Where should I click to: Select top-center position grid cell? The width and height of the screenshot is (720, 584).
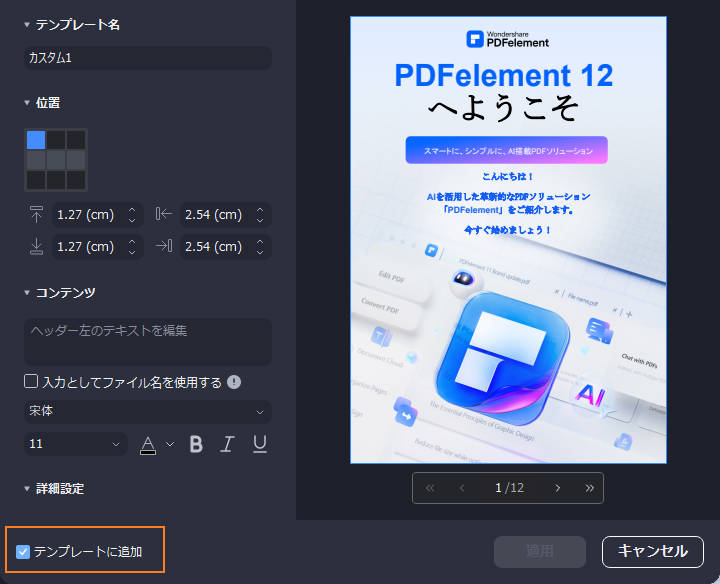[x=56, y=140]
